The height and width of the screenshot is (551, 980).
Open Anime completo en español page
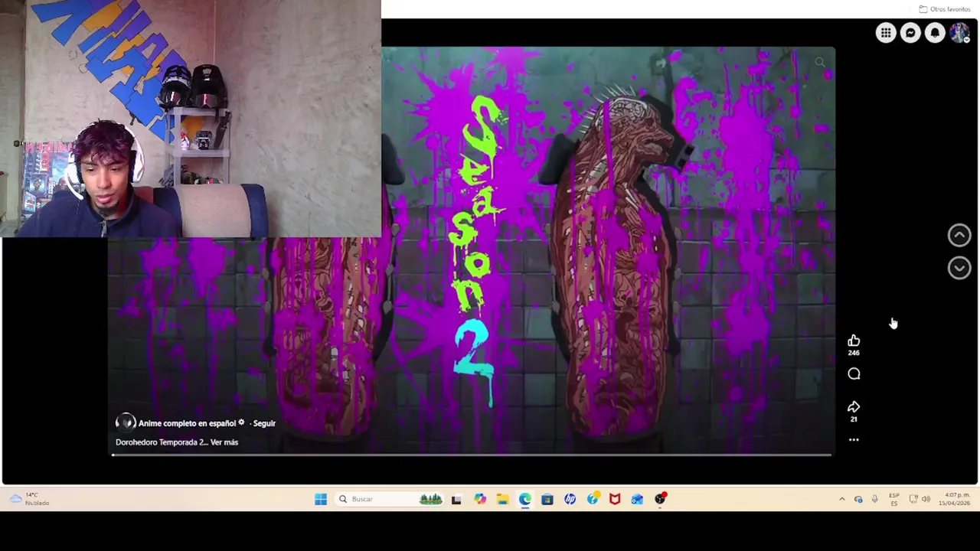tap(187, 423)
